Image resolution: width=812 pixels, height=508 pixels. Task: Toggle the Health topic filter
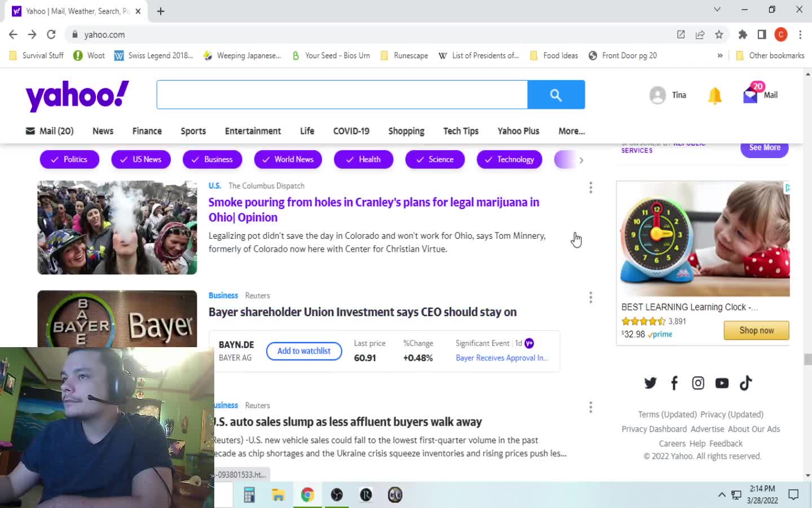[364, 160]
